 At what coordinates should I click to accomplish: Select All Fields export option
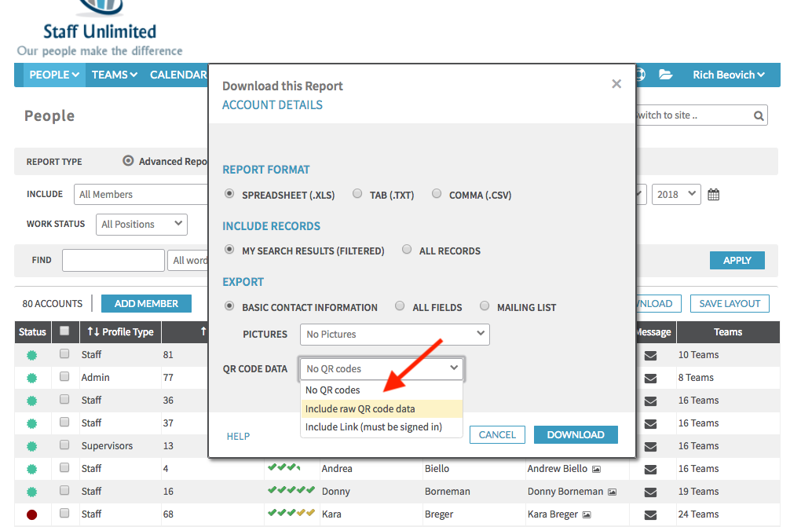click(x=400, y=306)
